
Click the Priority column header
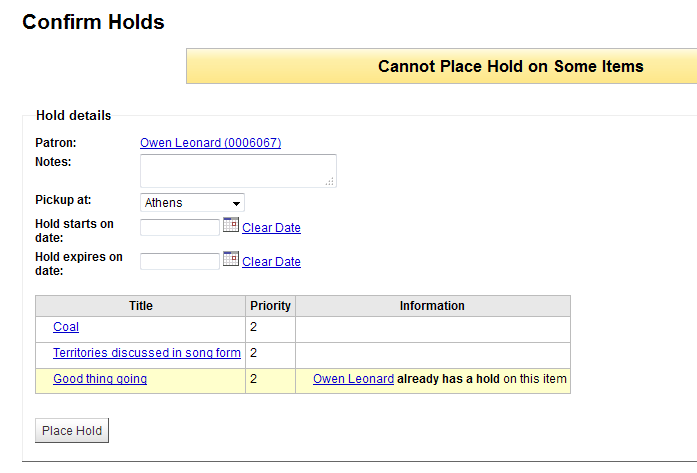tap(270, 306)
